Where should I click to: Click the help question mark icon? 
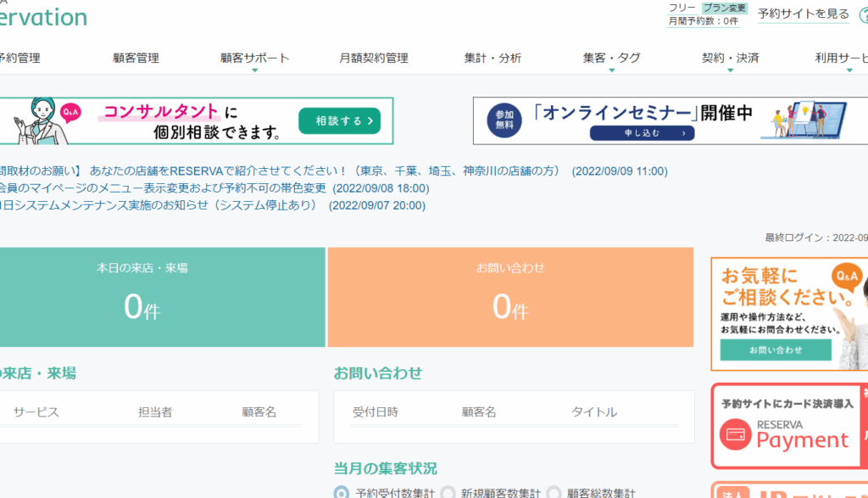863,14
